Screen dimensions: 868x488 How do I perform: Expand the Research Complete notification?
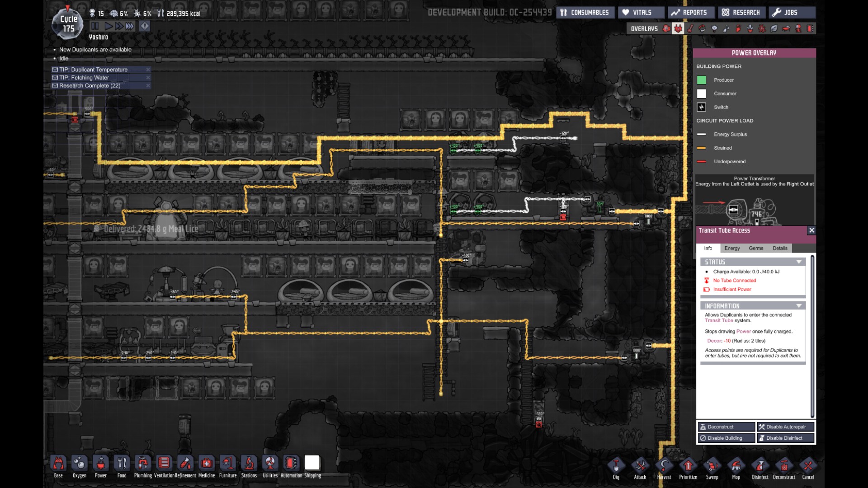click(88, 85)
